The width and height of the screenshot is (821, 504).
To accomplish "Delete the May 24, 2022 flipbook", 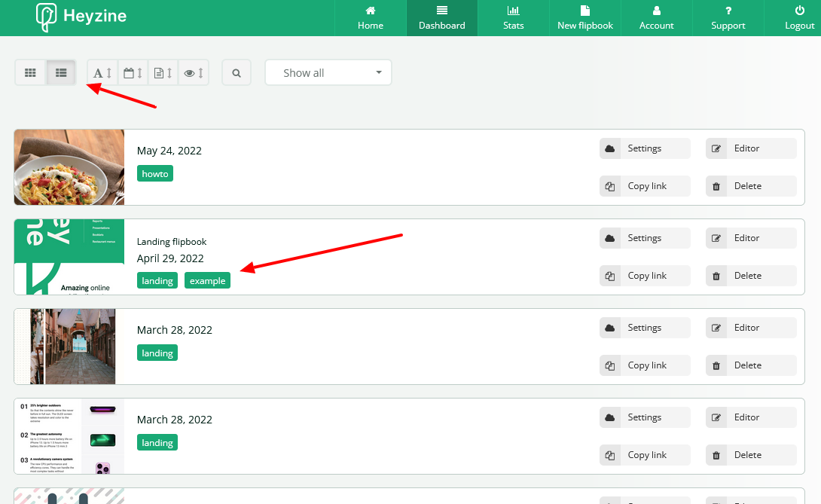I will pyautogui.click(x=752, y=186).
